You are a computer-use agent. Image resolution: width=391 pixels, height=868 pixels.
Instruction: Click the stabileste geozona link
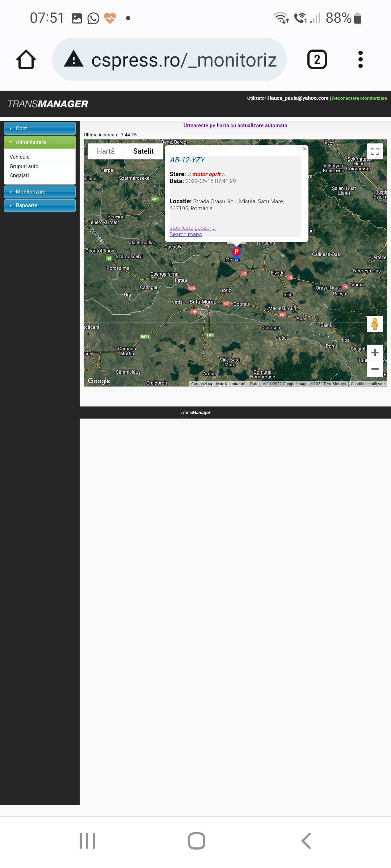[192, 228]
